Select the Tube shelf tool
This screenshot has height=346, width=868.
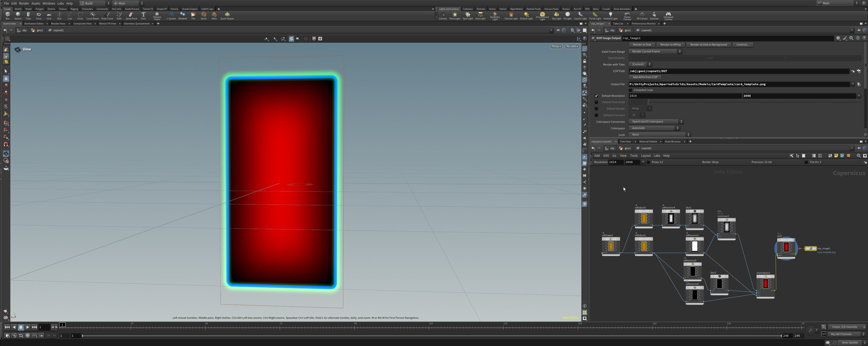(x=28, y=15)
